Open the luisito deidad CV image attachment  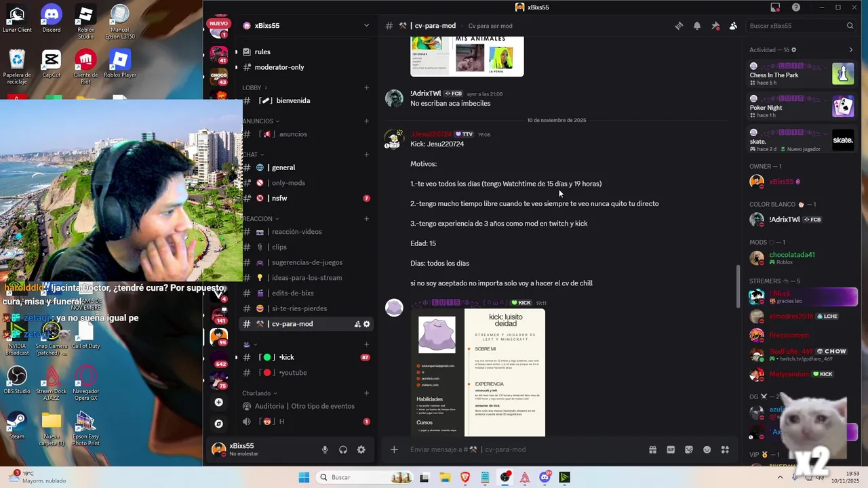[x=478, y=373]
